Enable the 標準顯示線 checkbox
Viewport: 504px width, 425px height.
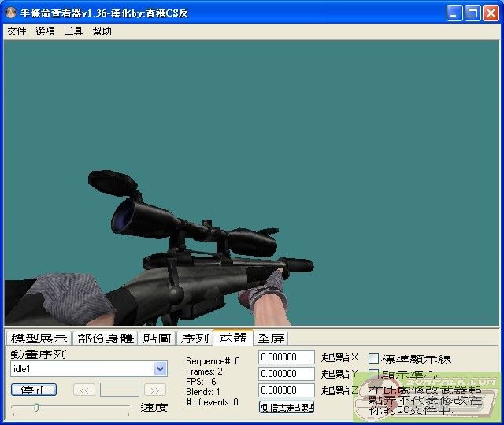(x=374, y=359)
